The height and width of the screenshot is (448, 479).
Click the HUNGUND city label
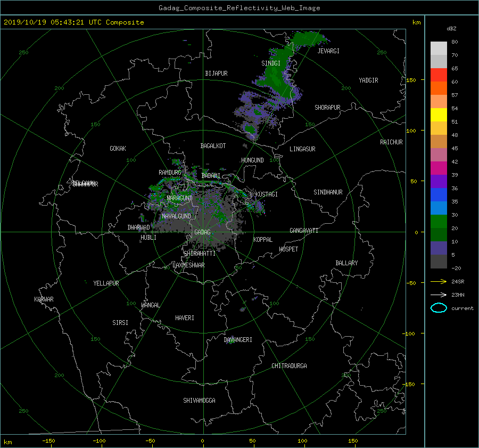(252, 160)
